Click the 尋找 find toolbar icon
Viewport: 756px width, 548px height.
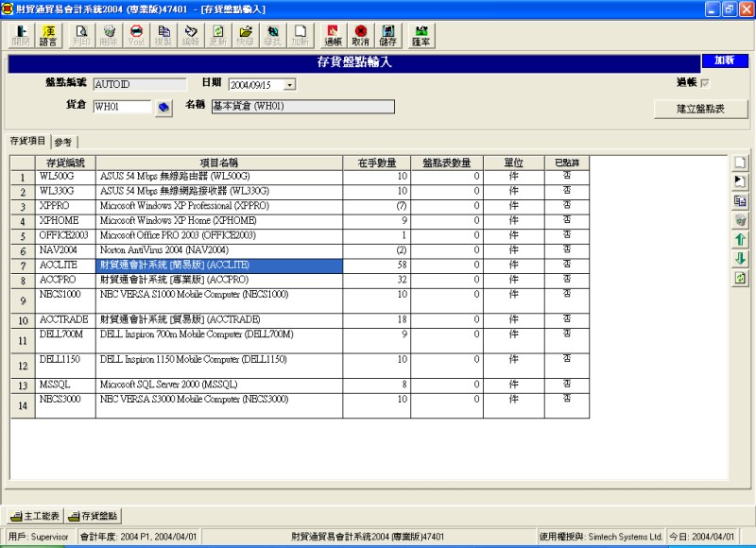pos(273,36)
